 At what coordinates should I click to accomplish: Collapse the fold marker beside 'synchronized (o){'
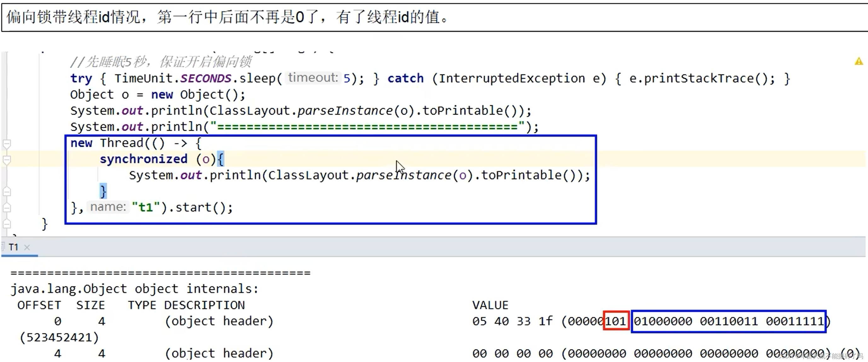coord(7,160)
